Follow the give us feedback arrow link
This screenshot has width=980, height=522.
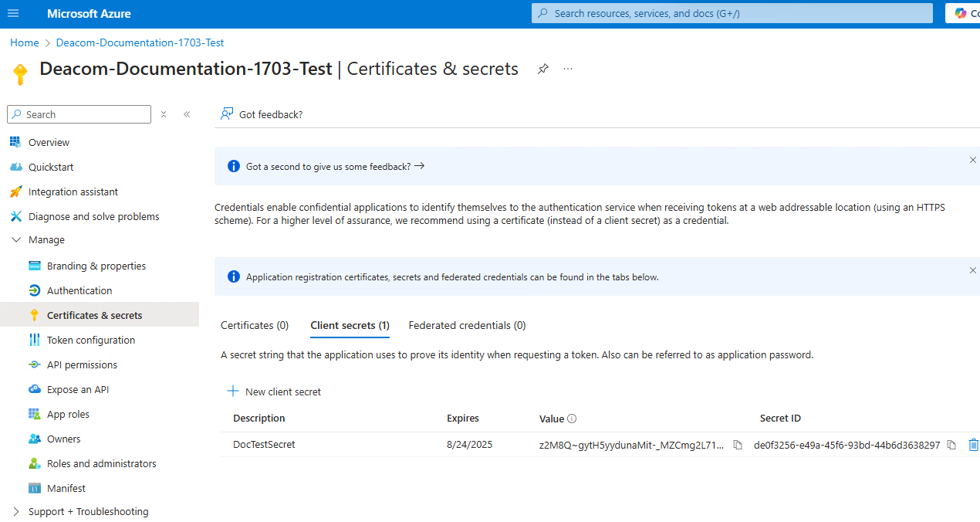point(335,166)
